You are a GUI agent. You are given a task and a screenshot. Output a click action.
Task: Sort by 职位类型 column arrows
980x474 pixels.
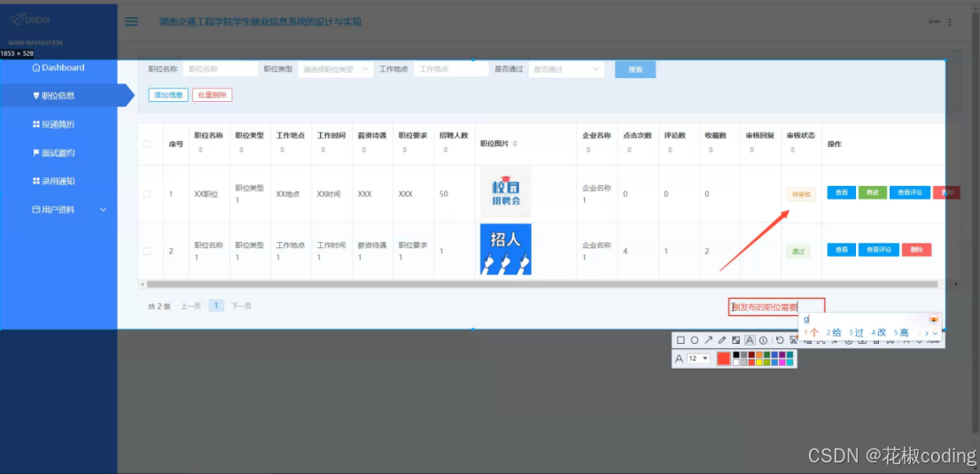point(241,150)
